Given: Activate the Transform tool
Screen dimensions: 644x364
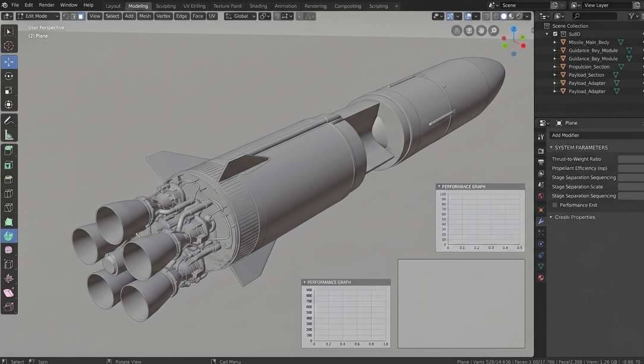Looking at the screenshot, I should [x=9, y=105].
